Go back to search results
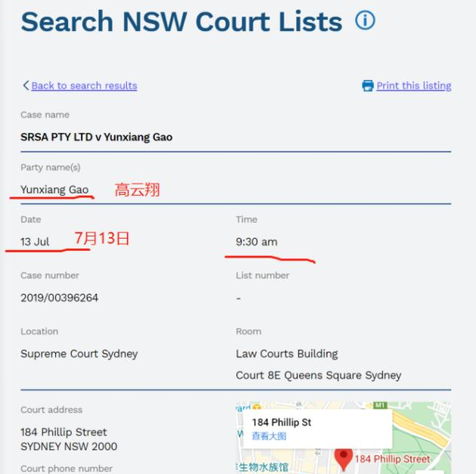 [x=84, y=85]
